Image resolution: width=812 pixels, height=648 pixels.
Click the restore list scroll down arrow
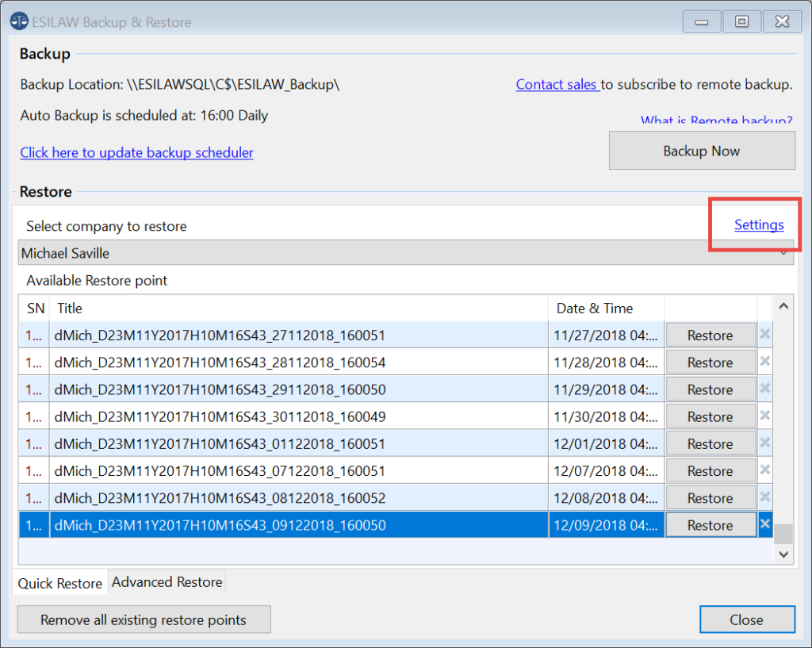pyautogui.click(x=783, y=554)
